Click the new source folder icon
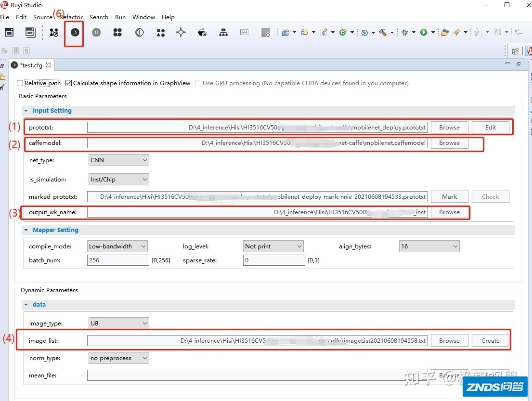Image resolution: width=532 pixels, height=401 pixels. click(x=304, y=32)
